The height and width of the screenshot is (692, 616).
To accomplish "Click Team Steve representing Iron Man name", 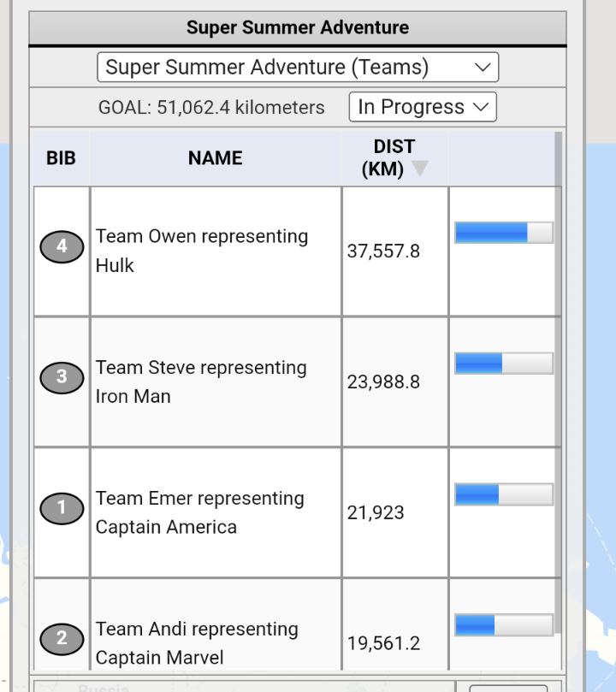I will click(x=201, y=381).
